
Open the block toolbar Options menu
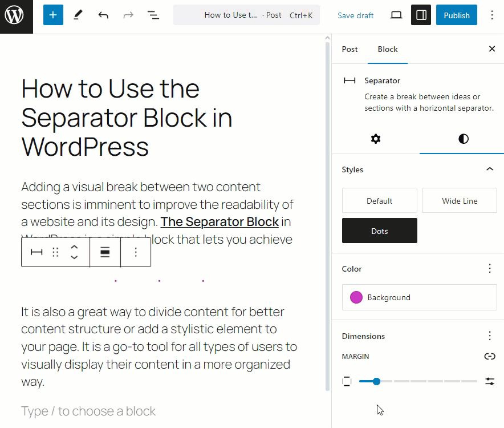[x=136, y=252]
